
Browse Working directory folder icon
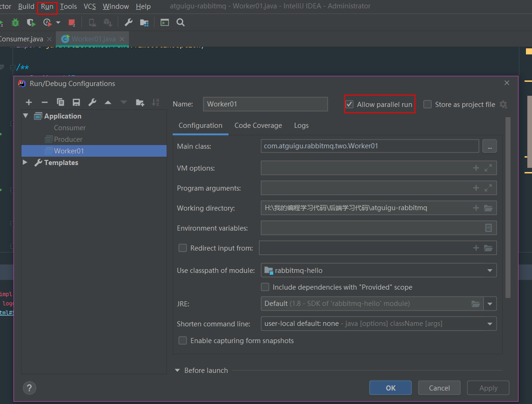(x=488, y=208)
